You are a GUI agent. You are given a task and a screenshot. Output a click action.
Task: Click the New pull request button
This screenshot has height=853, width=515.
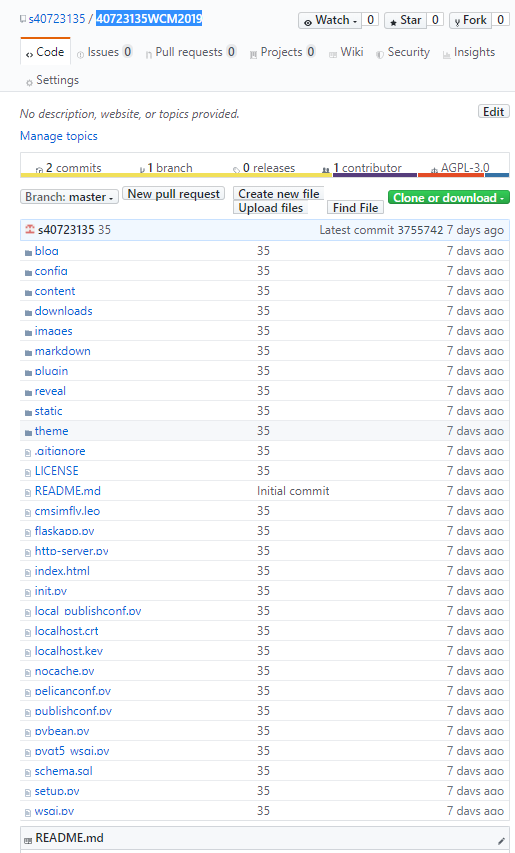173,194
